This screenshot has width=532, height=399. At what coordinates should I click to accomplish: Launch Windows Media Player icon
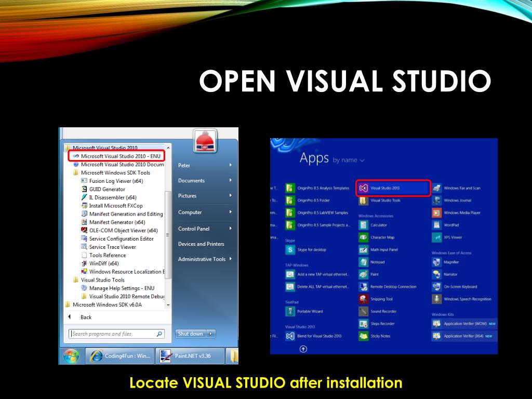[x=436, y=212]
